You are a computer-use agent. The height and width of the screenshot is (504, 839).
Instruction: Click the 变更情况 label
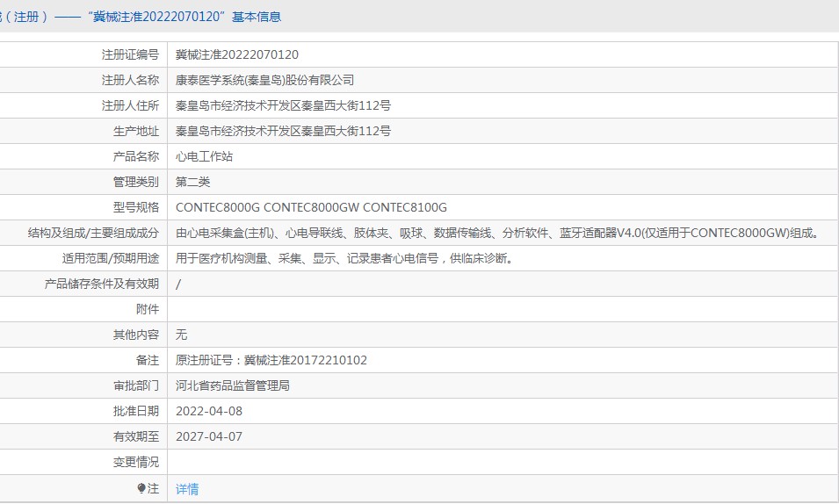136,462
